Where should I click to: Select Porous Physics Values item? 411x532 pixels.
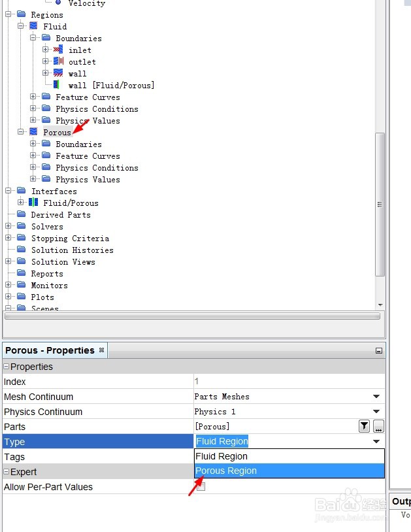click(x=88, y=180)
